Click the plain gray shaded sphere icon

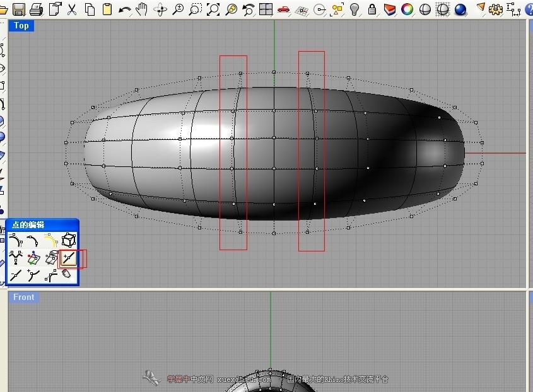[x=425, y=9]
